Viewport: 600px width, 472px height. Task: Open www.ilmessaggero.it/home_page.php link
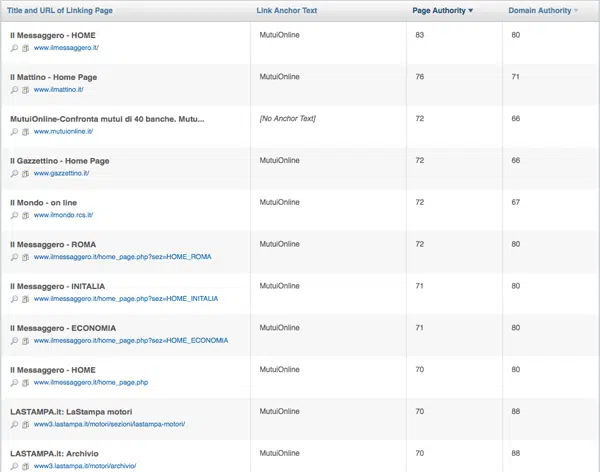[91, 382]
